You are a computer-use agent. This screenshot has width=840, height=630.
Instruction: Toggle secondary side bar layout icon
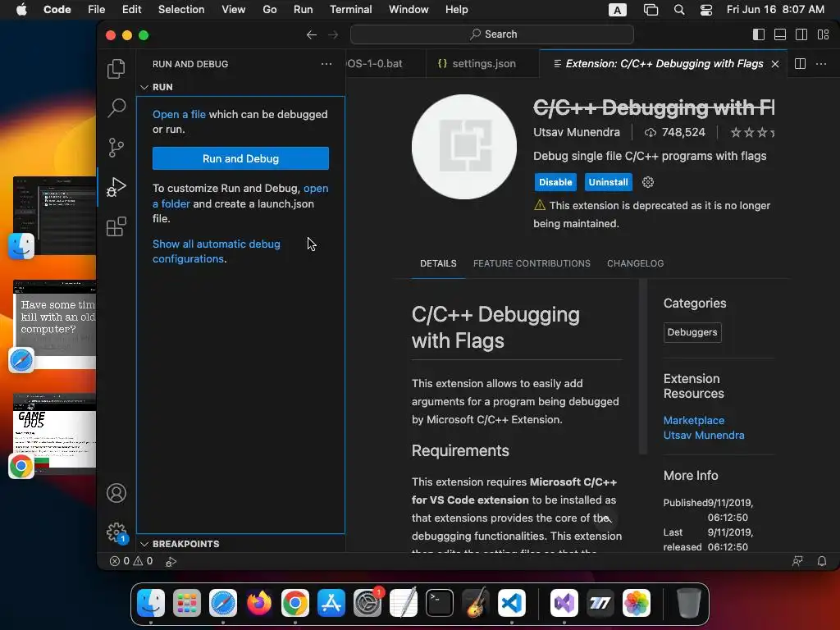[801, 34]
